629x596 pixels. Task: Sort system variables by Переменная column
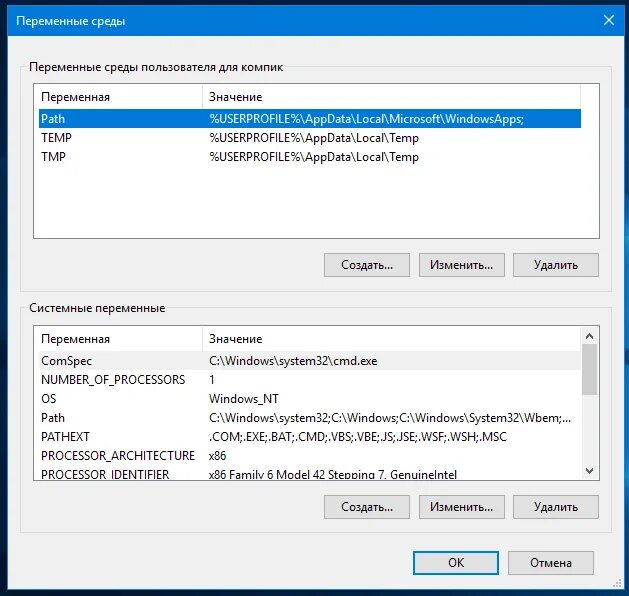pyautogui.click(x=120, y=339)
